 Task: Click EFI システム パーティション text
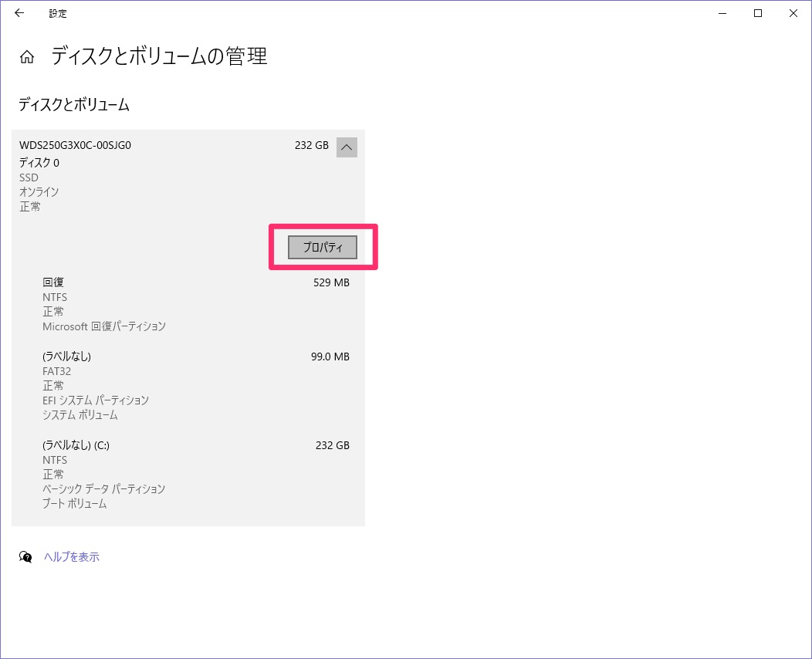point(96,400)
